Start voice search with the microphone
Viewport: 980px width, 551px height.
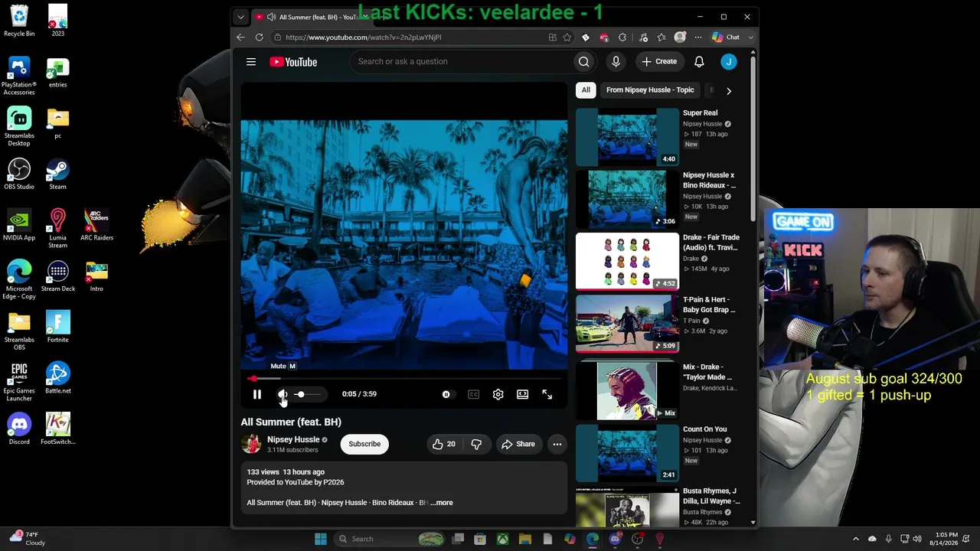click(616, 61)
